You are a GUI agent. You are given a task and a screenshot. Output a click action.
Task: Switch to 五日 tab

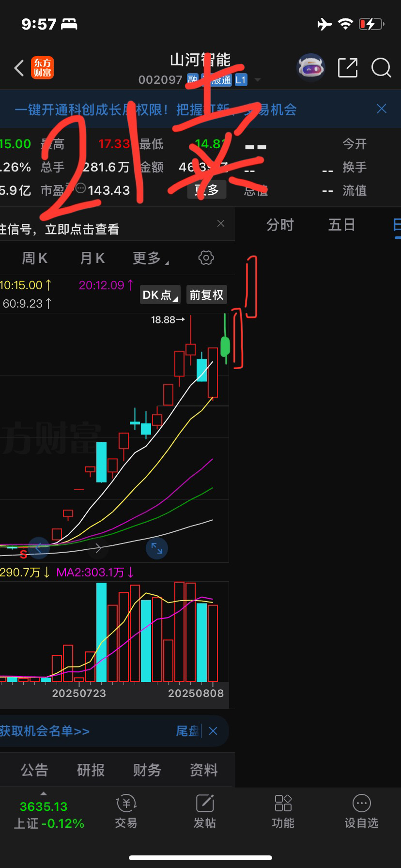[x=342, y=225]
